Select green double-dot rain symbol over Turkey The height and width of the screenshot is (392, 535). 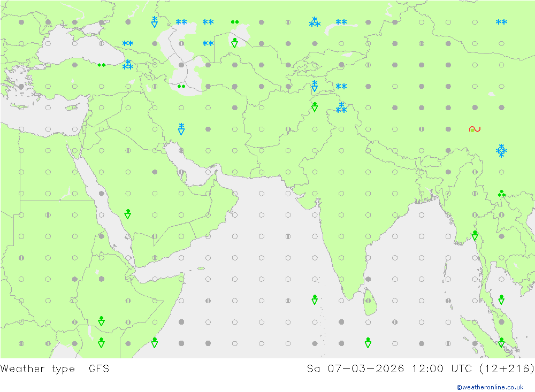(x=101, y=65)
